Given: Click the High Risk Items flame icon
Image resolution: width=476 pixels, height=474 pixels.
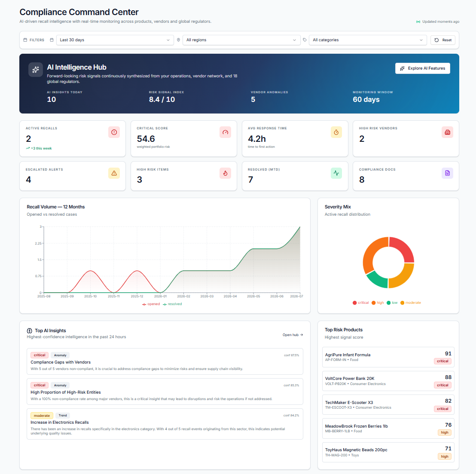Looking at the screenshot, I should click(x=225, y=173).
